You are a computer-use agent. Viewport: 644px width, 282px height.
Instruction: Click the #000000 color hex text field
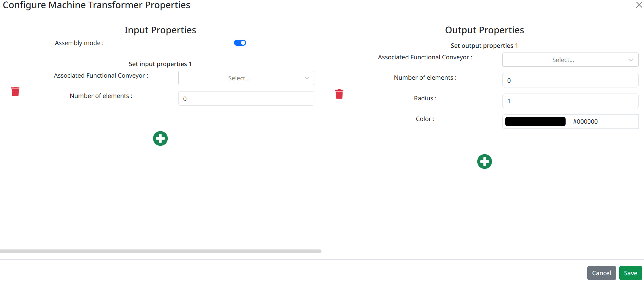click(x=603, y=122)
